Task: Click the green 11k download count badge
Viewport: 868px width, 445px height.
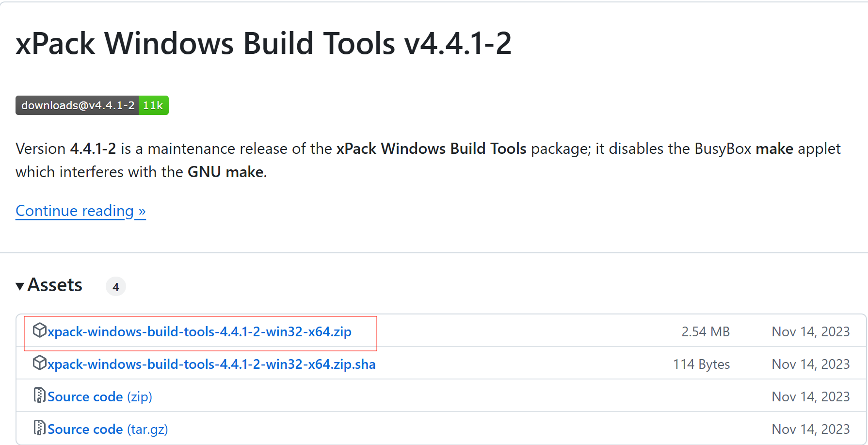Action: click(153, 105)
